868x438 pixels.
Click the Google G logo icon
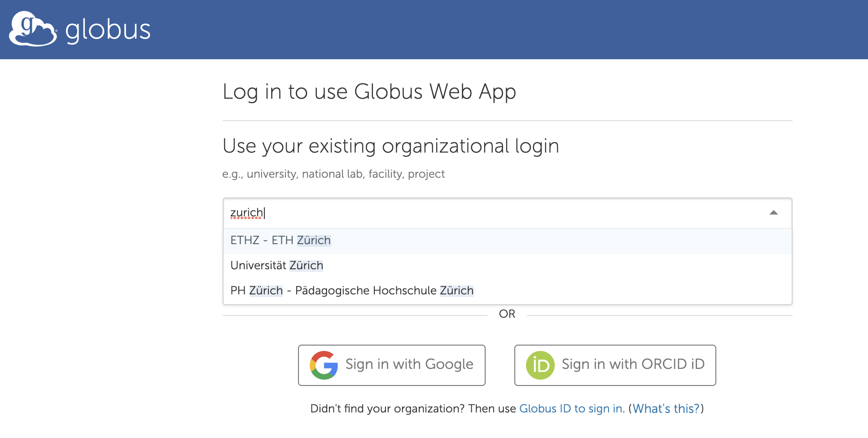(324, 365)
